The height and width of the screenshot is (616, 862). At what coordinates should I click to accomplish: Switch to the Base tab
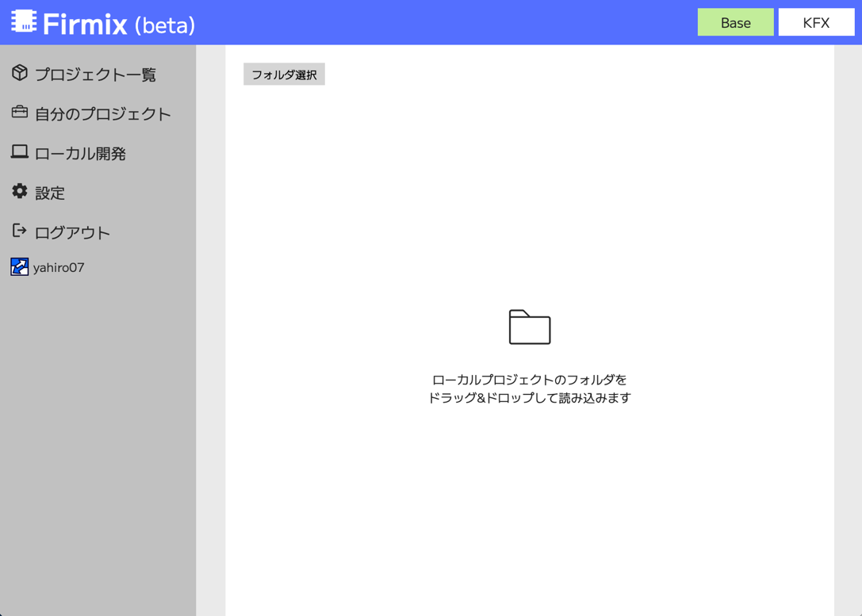point(735,23)
